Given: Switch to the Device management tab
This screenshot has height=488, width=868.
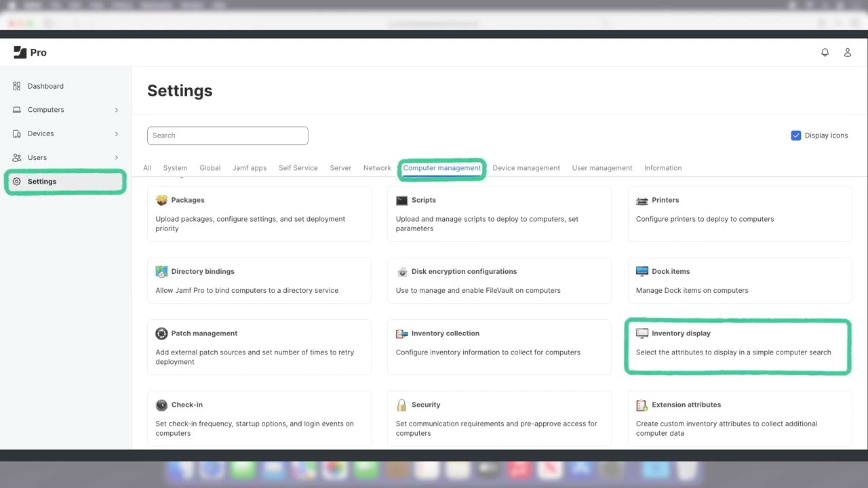Looking at the screenshot, I should [x=526, y=168].
